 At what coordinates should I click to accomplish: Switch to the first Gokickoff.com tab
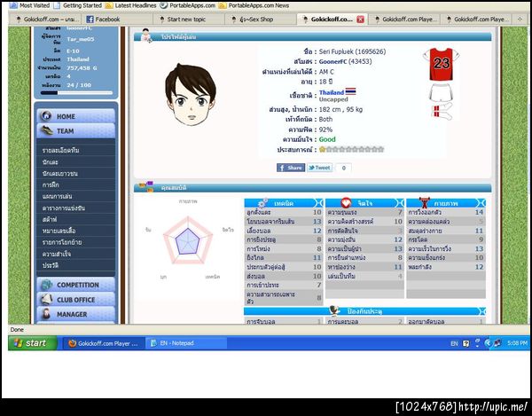point(45,20)
